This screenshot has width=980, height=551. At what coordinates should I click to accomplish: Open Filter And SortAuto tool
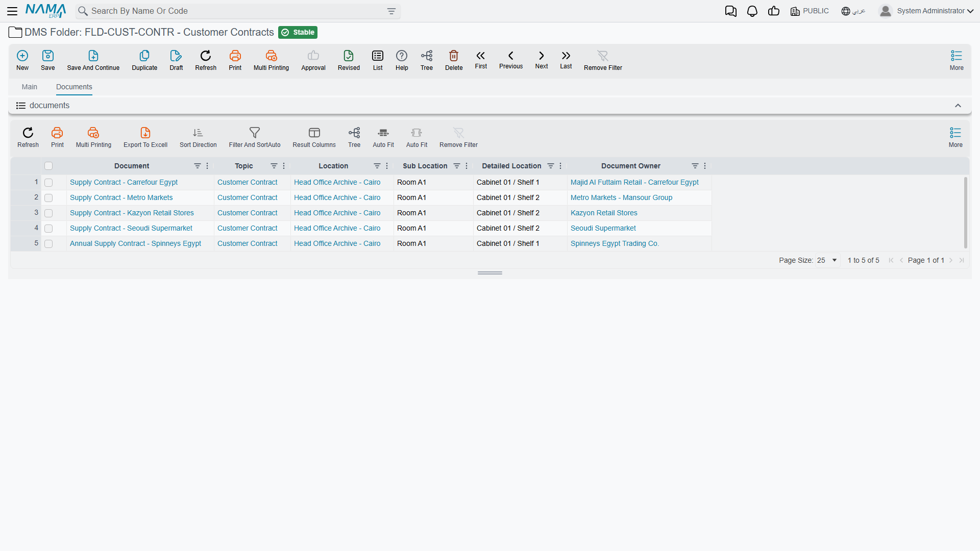coord(255,137)
